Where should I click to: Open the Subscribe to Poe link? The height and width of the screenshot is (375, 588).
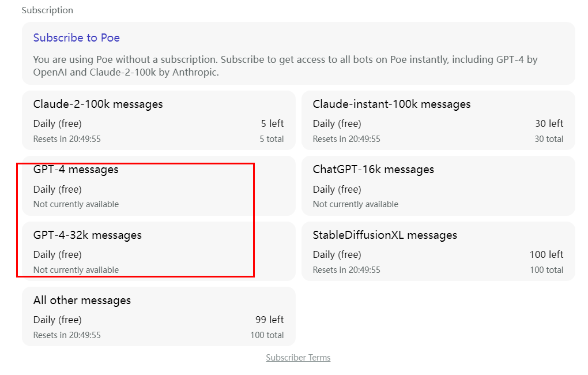(77, 38)
